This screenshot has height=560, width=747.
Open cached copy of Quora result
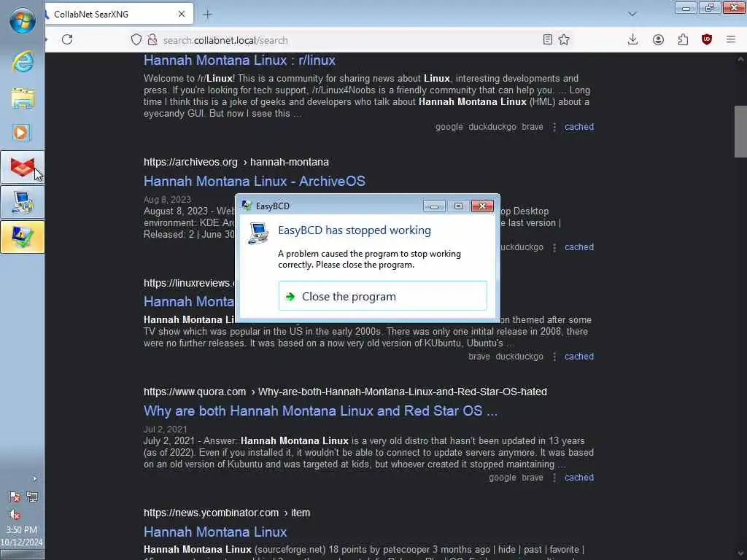coord(578,477)
